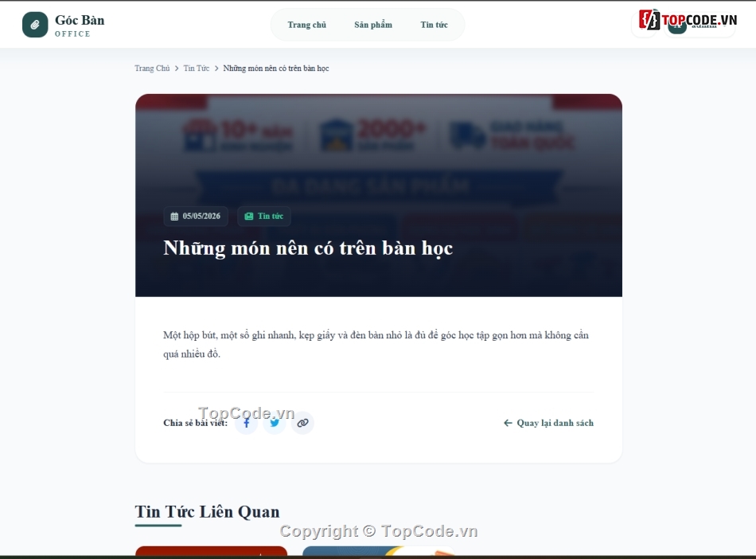This screenshot has width=756, height=559.
Task: Click Quay lại danh sách link
Action: (548, 423)
